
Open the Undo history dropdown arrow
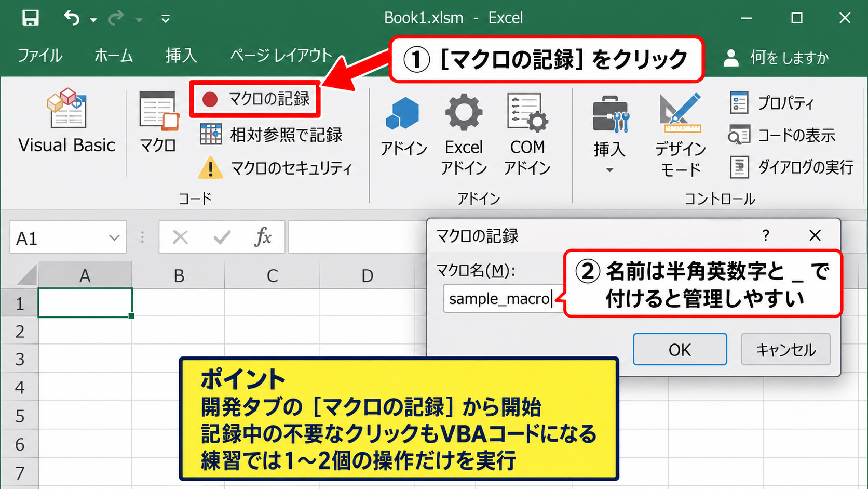click(x=93, y=20)
